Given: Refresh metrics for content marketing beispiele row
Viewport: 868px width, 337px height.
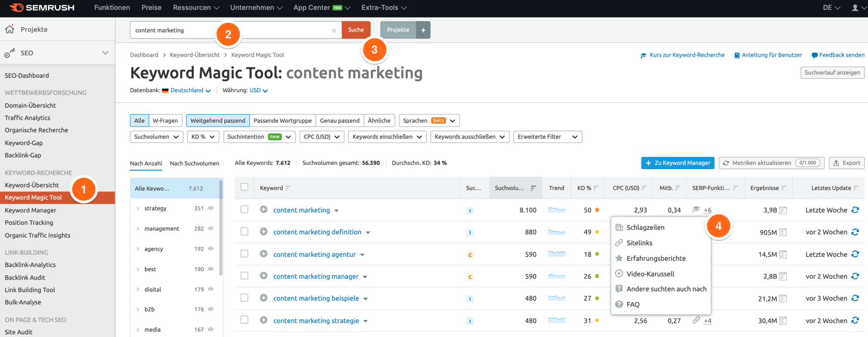Looking at the screenshot, I should (855, 298).
